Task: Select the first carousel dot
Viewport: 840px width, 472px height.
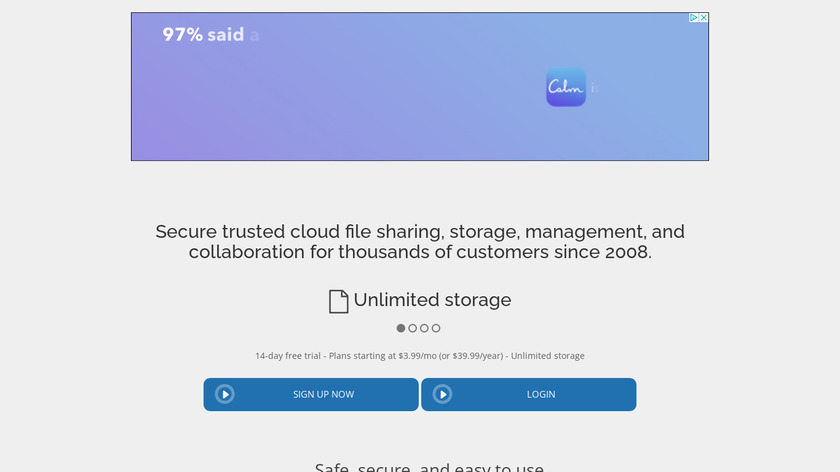Action: (x=401, y=328)
